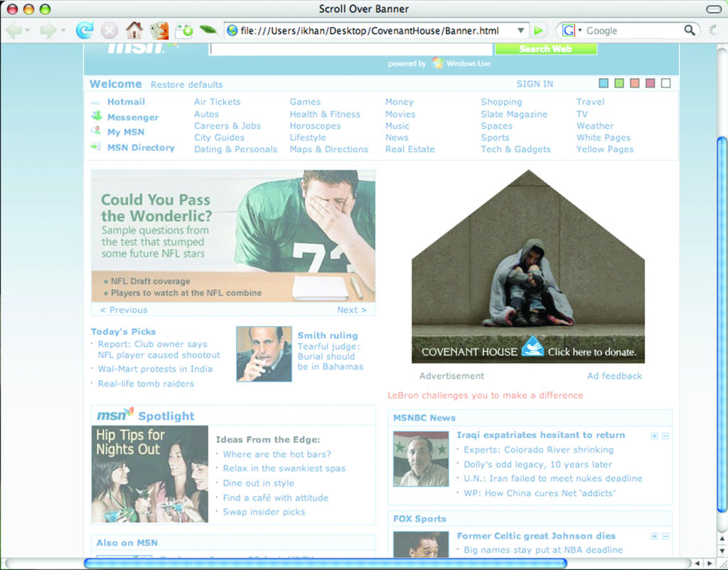This screenshot has height=570, width=728.
Task: Click the Forward arrow in toolbar
Action: tap(47, 31)
